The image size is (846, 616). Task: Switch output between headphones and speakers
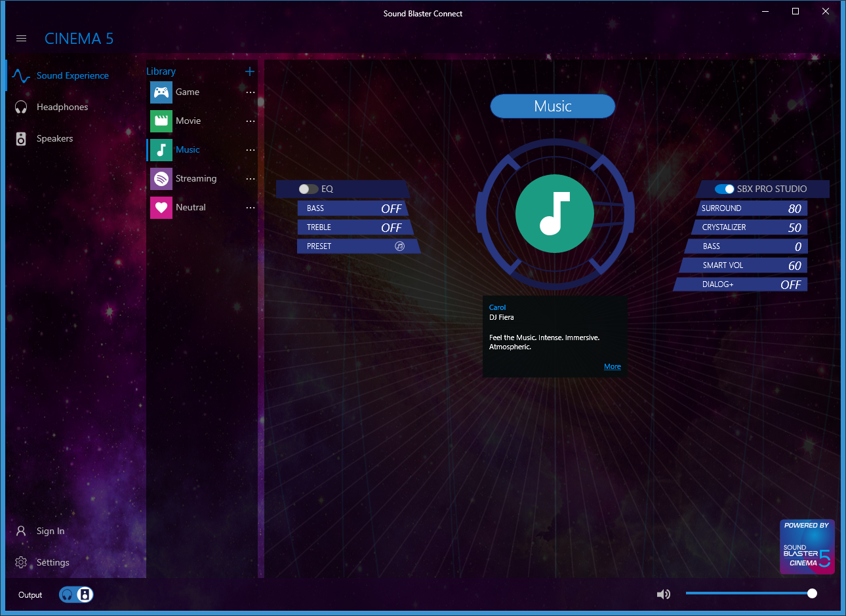pyautogui.click(x=76, y=594)
